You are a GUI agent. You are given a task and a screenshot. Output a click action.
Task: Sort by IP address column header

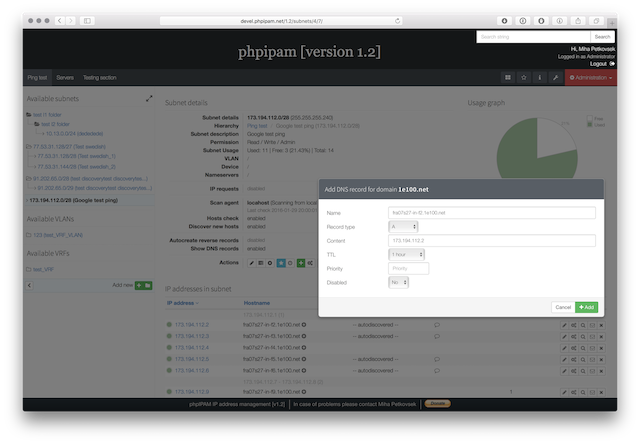point(182,303)
